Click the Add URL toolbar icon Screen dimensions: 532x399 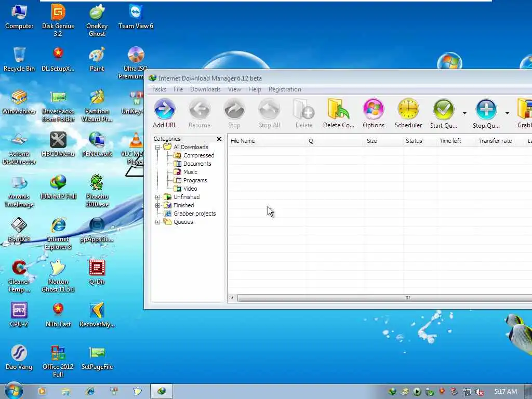coord(165,113)
